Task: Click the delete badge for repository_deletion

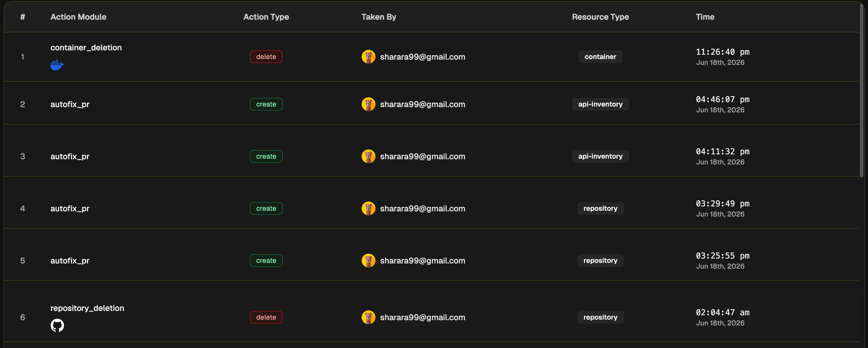Action: click(x=266, y=317)
